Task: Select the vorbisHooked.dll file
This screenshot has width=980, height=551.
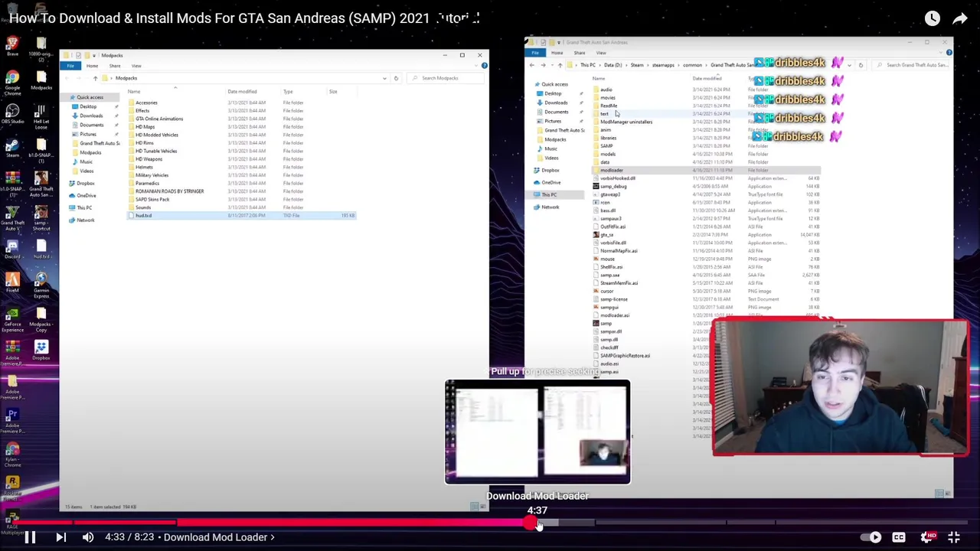Action: 618,178
